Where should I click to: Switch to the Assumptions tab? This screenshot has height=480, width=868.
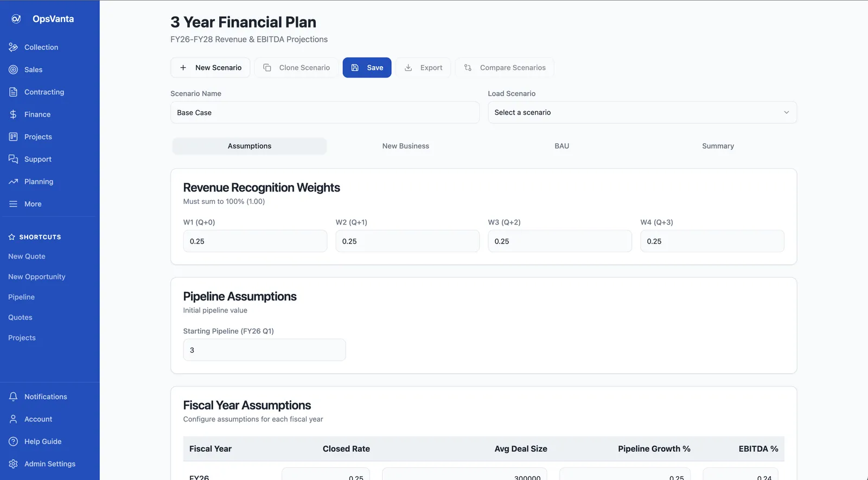pos(250,146)
